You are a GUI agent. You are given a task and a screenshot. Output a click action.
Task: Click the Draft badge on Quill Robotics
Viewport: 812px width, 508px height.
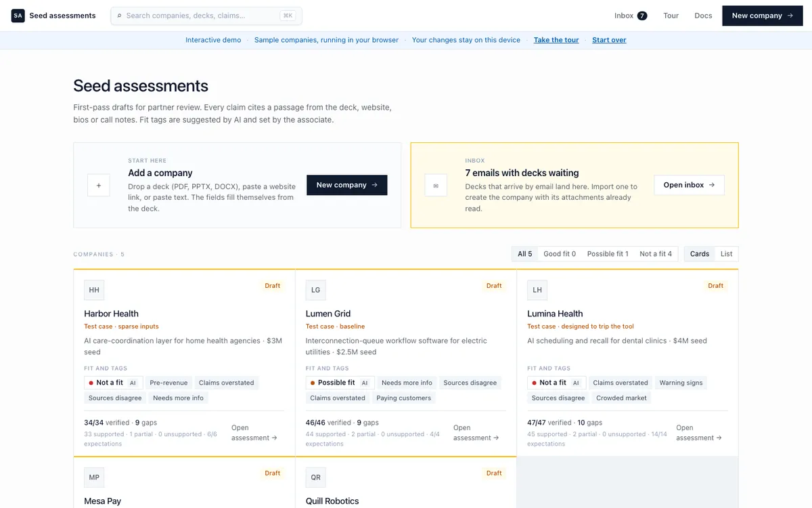(494, 473)
